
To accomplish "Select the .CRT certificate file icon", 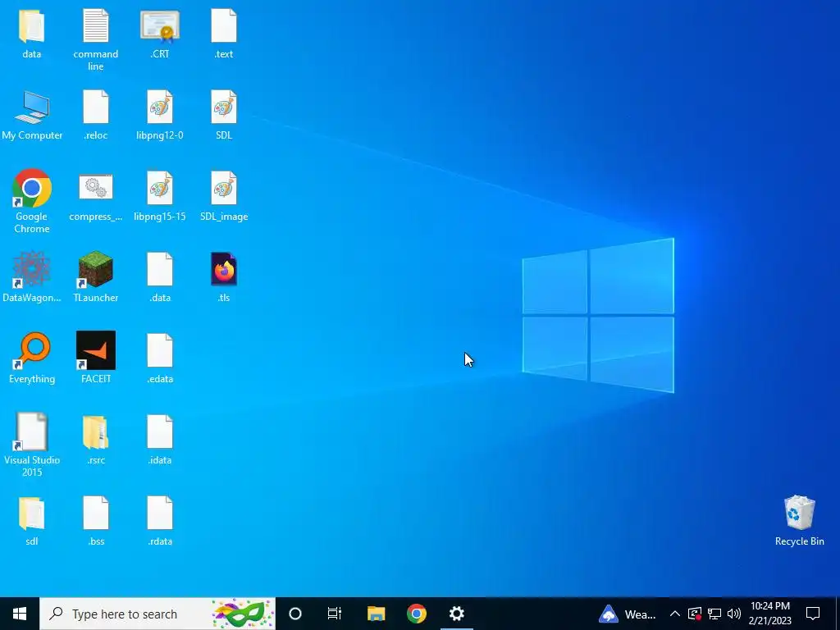I will click(160, 25).
